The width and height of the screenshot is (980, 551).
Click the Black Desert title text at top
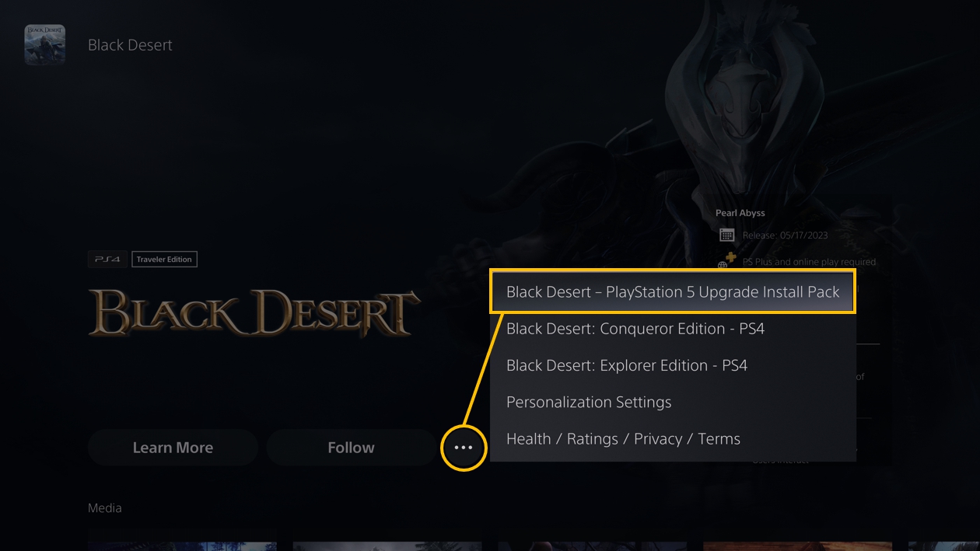(130, 45)
